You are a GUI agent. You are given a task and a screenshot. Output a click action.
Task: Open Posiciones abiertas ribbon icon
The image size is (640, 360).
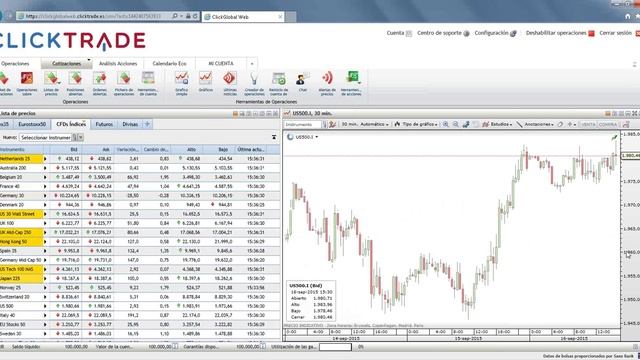tap(75, 83)
